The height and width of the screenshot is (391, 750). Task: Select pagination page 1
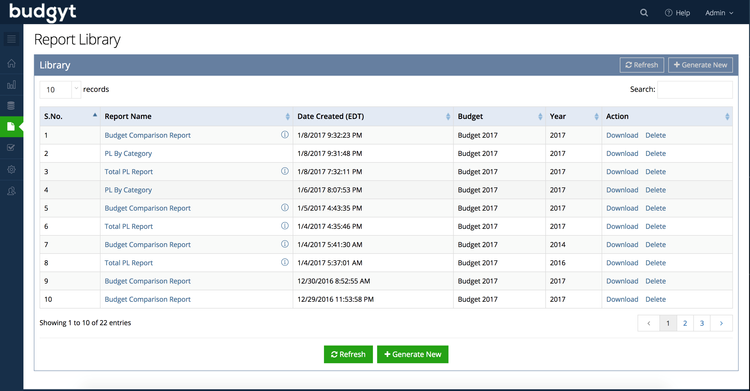[668, 323]
